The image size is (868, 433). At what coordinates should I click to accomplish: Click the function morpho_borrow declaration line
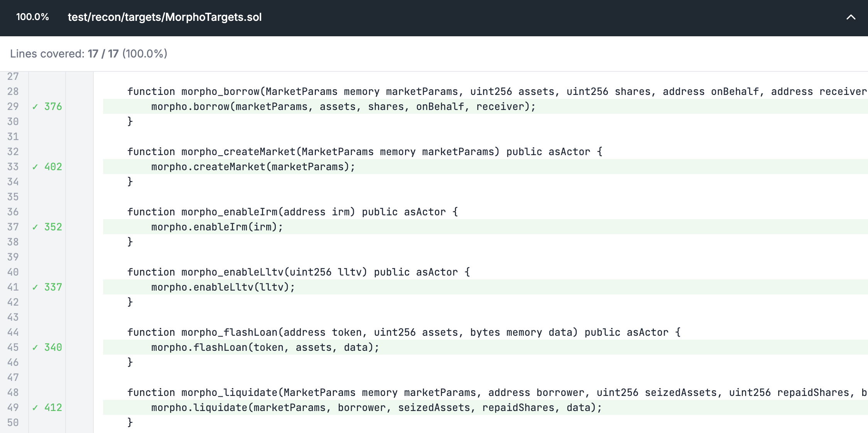[498, 91]
